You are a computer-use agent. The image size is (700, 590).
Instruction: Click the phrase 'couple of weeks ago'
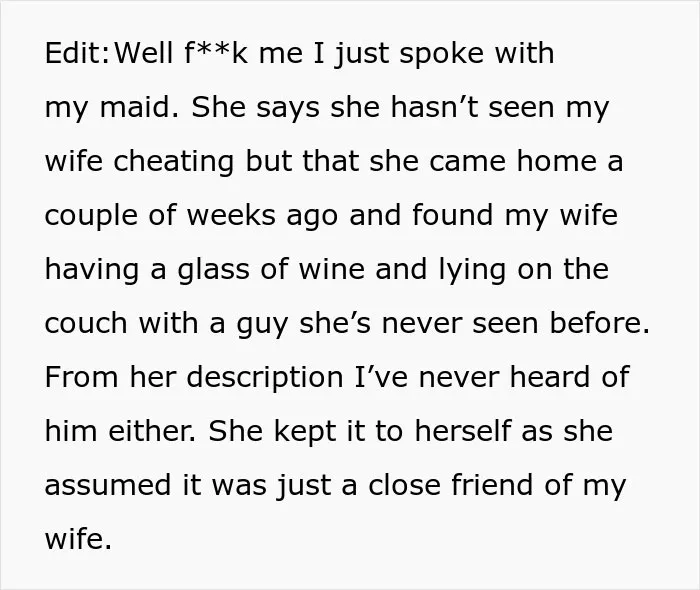[x=191, y=216]
